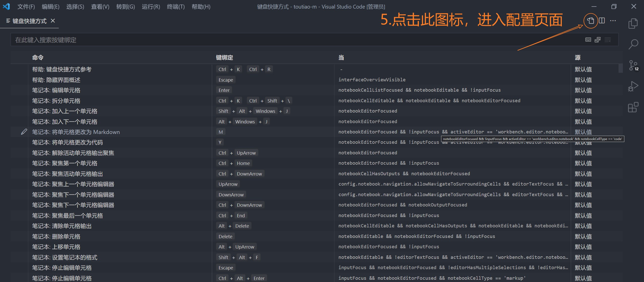644x282 pixels.
Task: Click the split editor right icon
Action: 602,21
